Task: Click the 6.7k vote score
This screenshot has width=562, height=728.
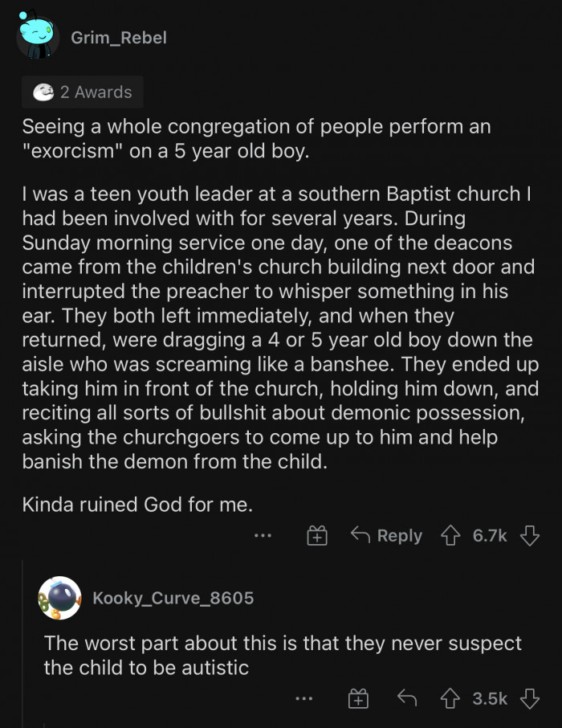Action: pyautogui.click(x=490, y=536)
